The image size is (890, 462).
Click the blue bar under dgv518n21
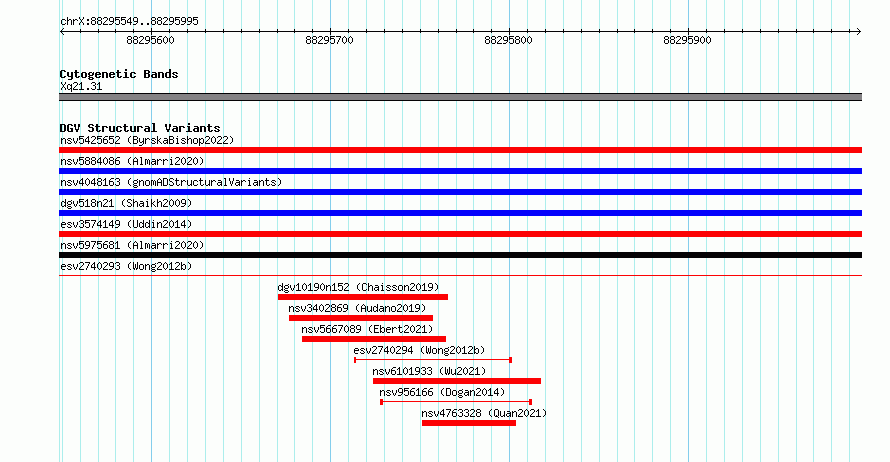coord(460,213)
